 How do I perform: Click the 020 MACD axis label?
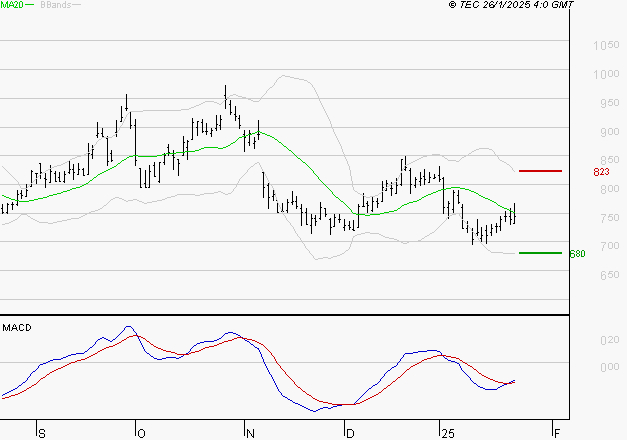pos(609,340)
